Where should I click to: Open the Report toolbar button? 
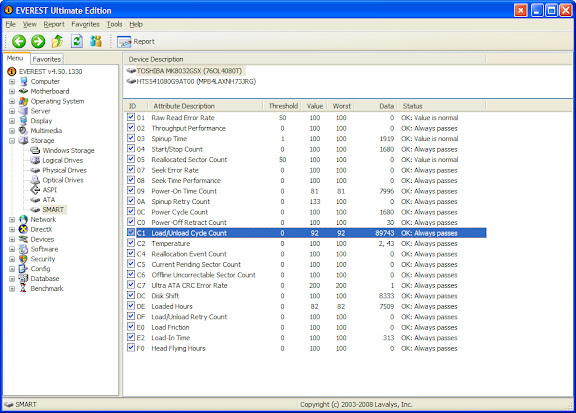point(136,42)
